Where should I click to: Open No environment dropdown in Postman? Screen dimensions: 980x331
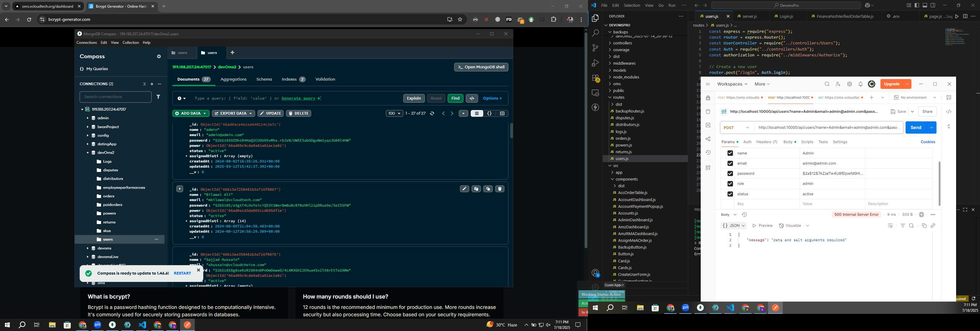tap(914, 98)
